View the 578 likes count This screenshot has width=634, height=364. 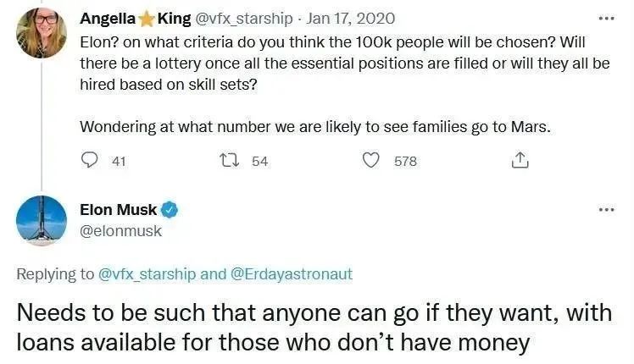coord(406,161)
